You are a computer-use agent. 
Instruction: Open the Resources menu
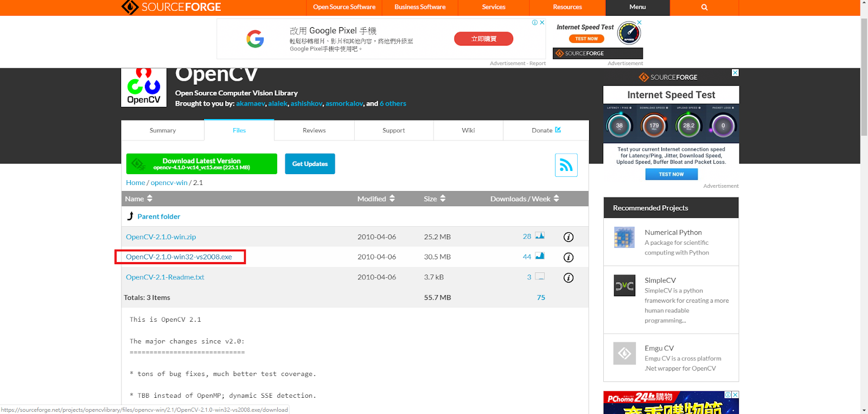point(567,7)
